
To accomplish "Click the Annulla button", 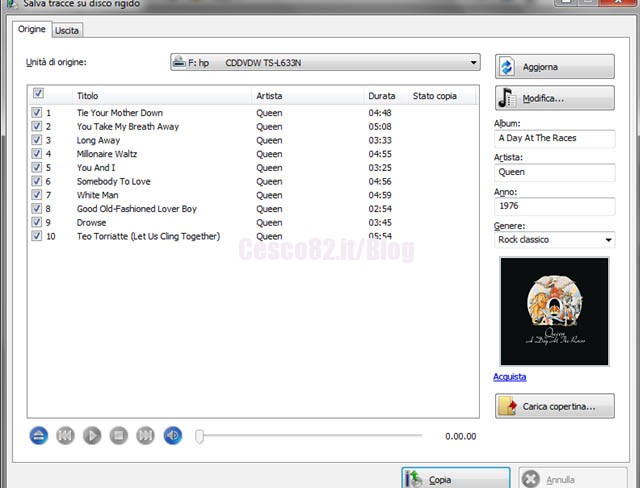I will [x=573, y=478].
